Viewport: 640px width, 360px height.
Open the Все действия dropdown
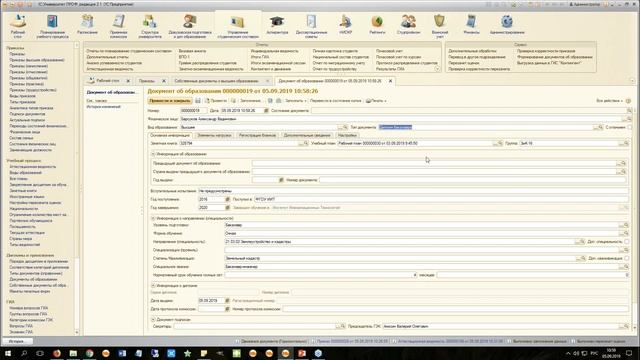pos(609,100)
